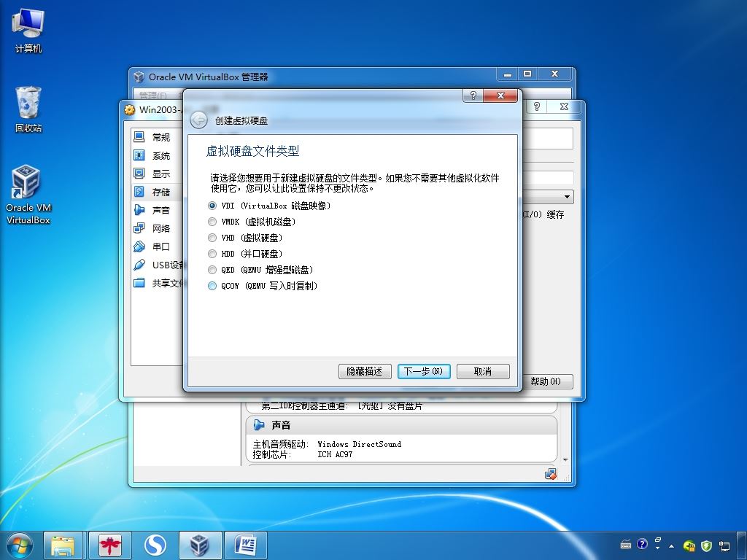747x560 pixels.
Task: Open 常规 general settings category
Action: tap(157, 137)
